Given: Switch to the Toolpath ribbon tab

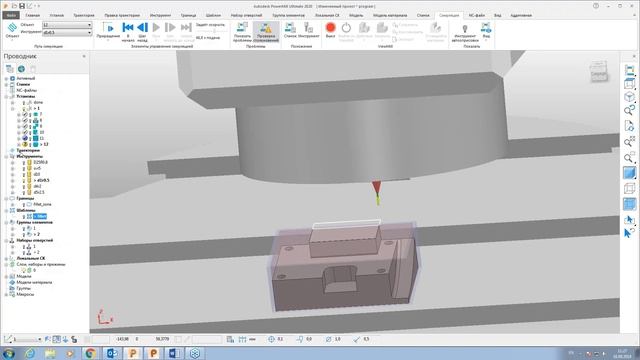Looking at the screenshot, I should click(x=84, y=15).
